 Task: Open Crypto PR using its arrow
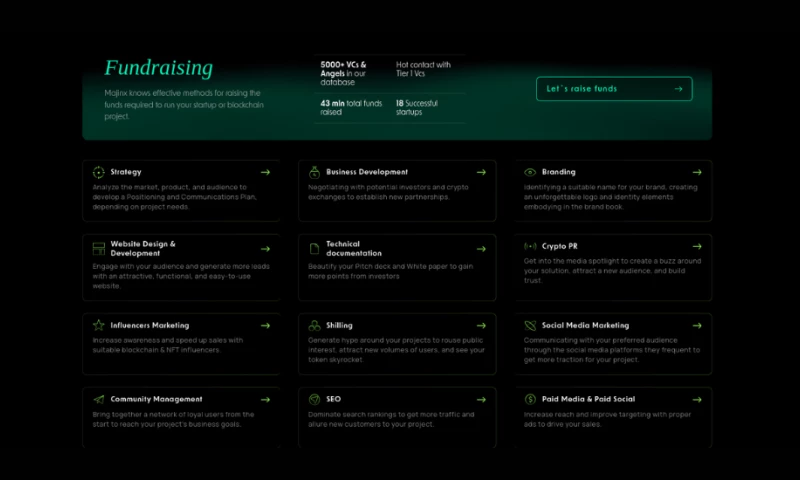coord(697,246)
